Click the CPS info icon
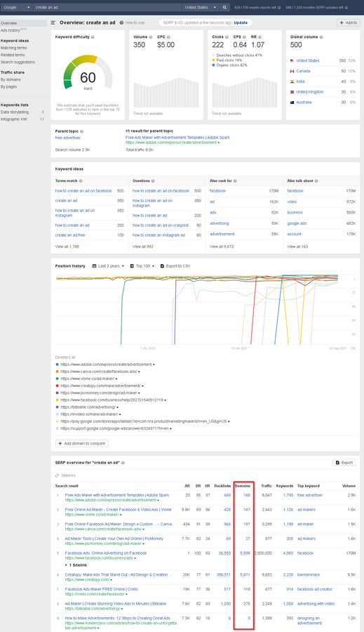 [244, 37]
